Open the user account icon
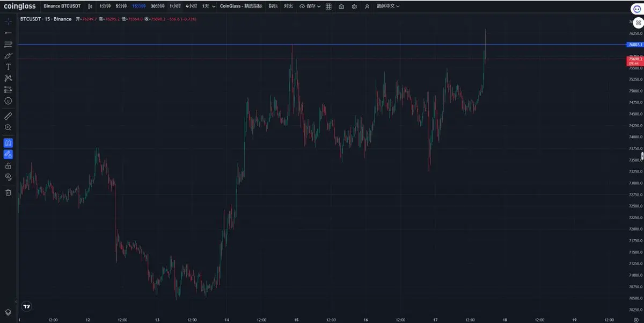The height and width of the screenshot is (323, 644). (x=367, y=6)
